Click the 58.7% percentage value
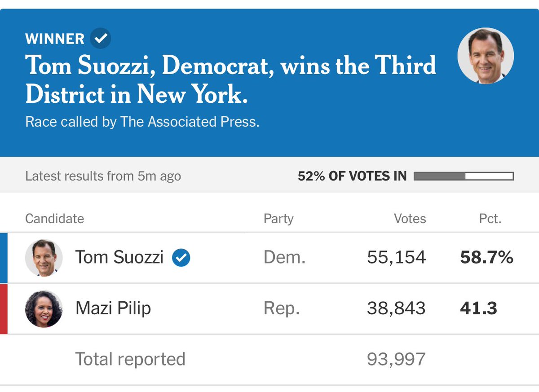The height and width of the screenshot is (392, 539). [486, 257]
